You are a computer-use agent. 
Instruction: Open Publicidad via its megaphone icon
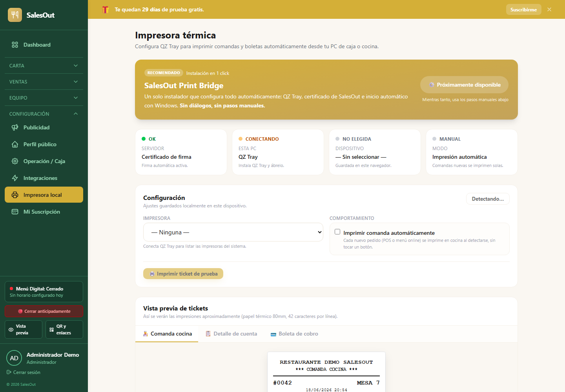(15, 127)
